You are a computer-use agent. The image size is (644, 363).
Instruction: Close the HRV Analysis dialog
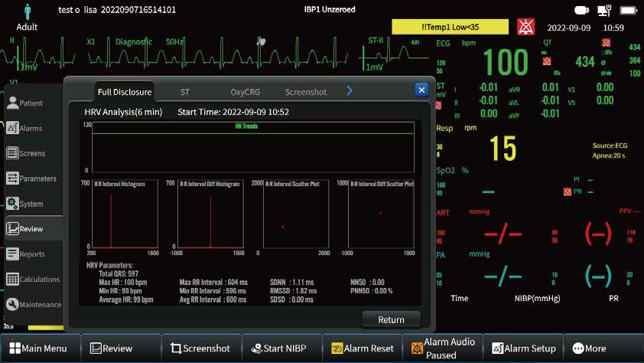(421, 90)
